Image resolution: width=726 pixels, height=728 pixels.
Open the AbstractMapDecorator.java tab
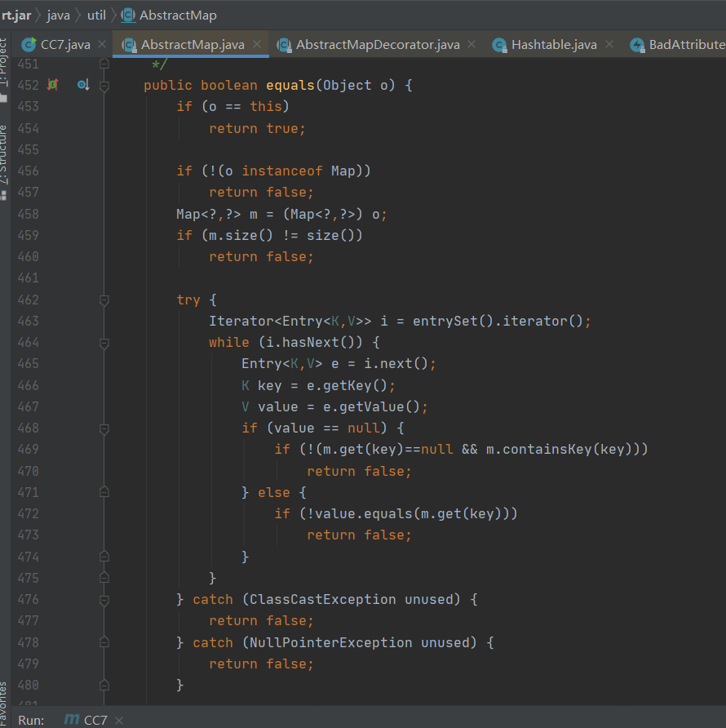377,45
